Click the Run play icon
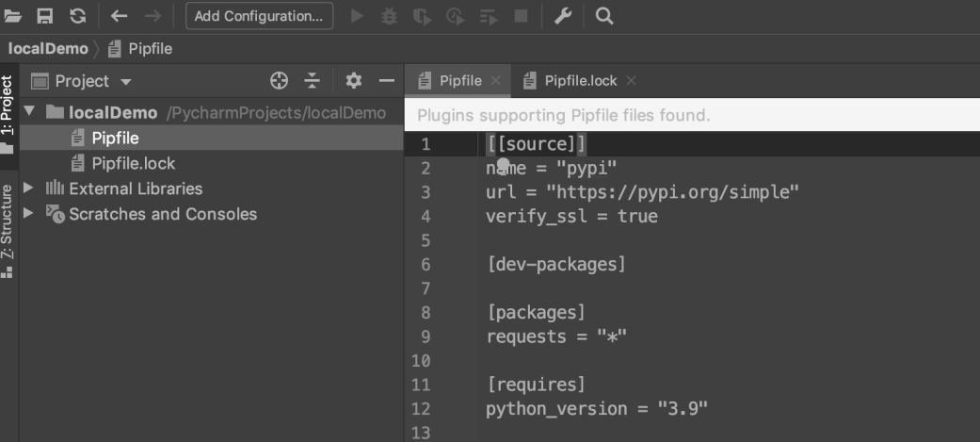This screenshot has width=980, height=442. [x=357, y=16]
